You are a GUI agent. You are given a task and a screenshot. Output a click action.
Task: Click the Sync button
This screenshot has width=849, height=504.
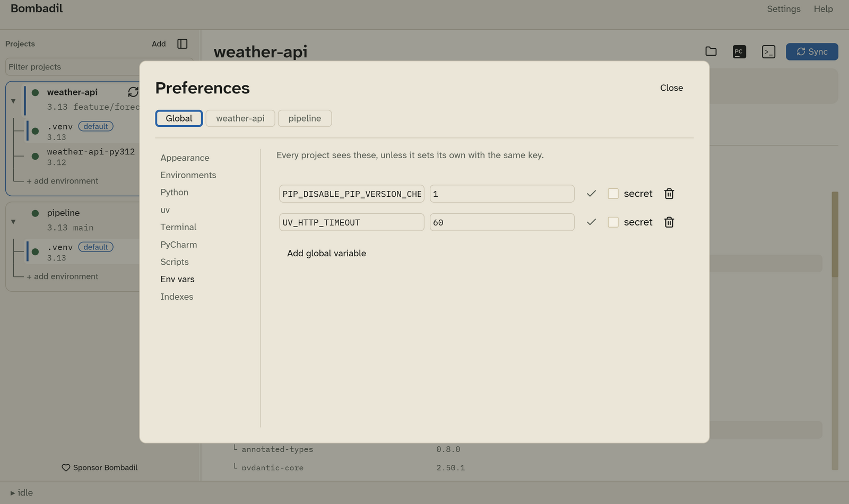click(x=812, y=51)
